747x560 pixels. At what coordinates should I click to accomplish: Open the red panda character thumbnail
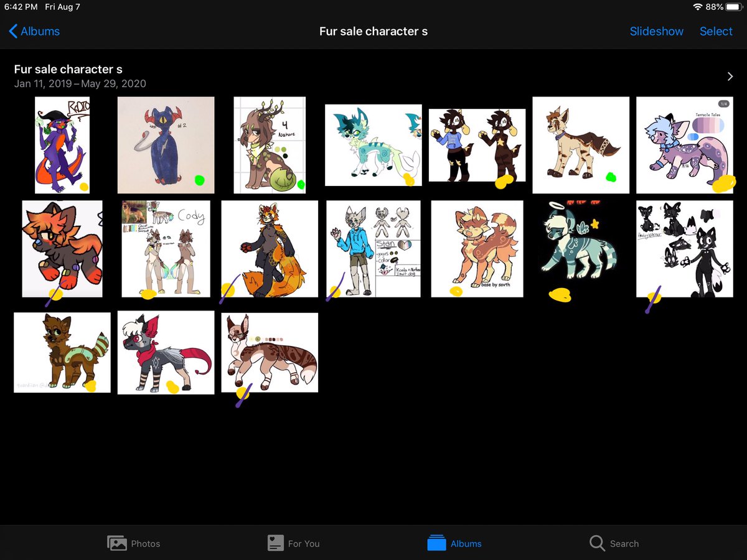coord(270,249)
